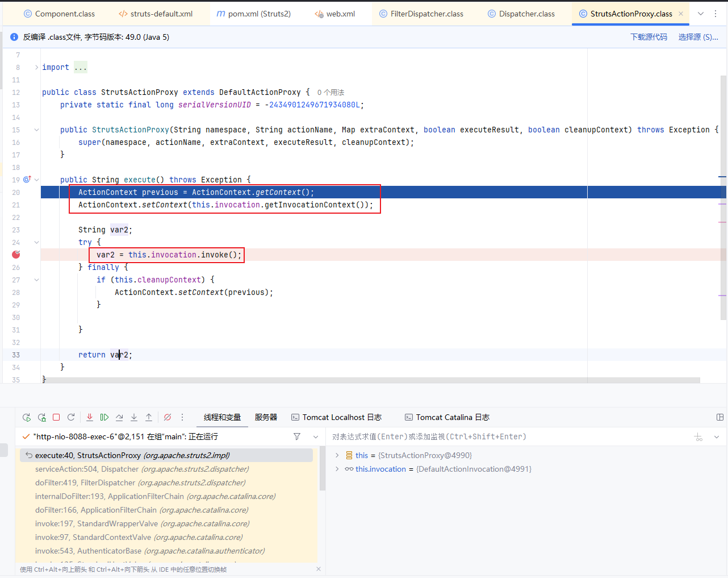Click the editor horizontal scrollbar
The height and width of the screenshot is (578, 728).
click(x=372, y=380)
